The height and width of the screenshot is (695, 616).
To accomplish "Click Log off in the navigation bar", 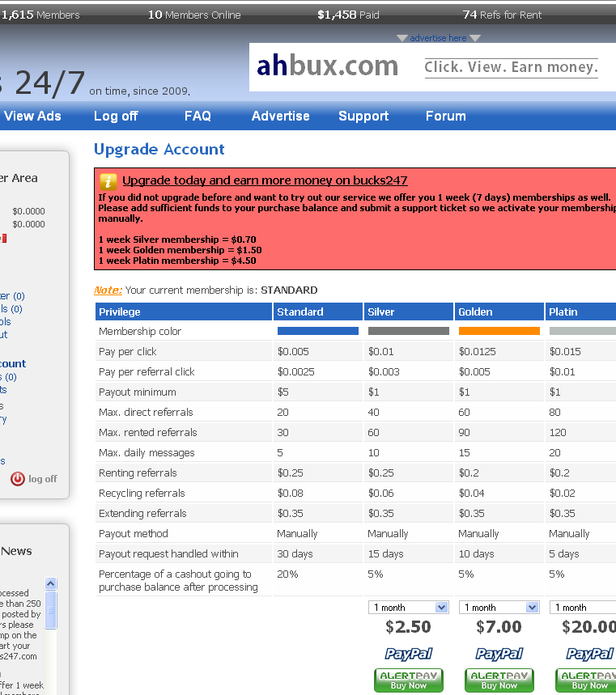I will [116, 117].
